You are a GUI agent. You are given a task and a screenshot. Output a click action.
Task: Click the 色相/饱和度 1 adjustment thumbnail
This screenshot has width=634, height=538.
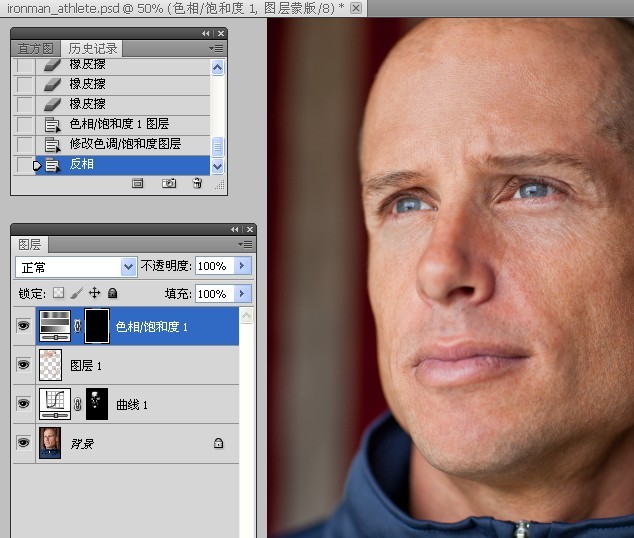[55, 326]
